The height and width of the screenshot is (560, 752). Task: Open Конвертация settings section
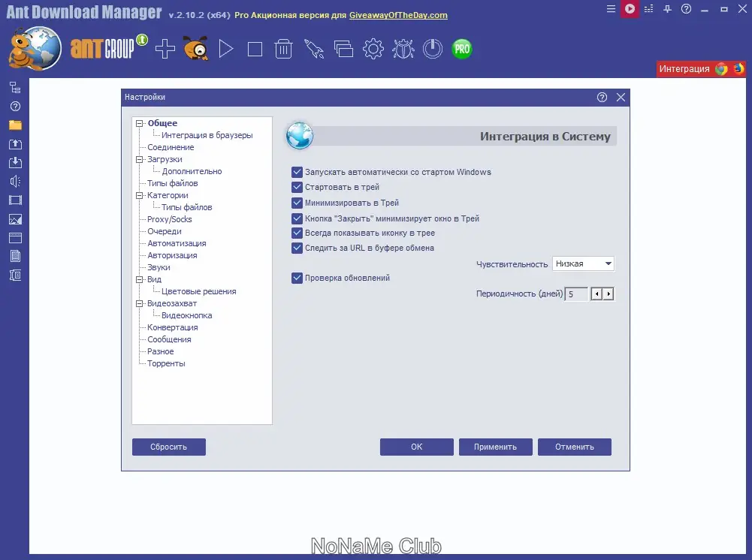click(x=172, y=327)
